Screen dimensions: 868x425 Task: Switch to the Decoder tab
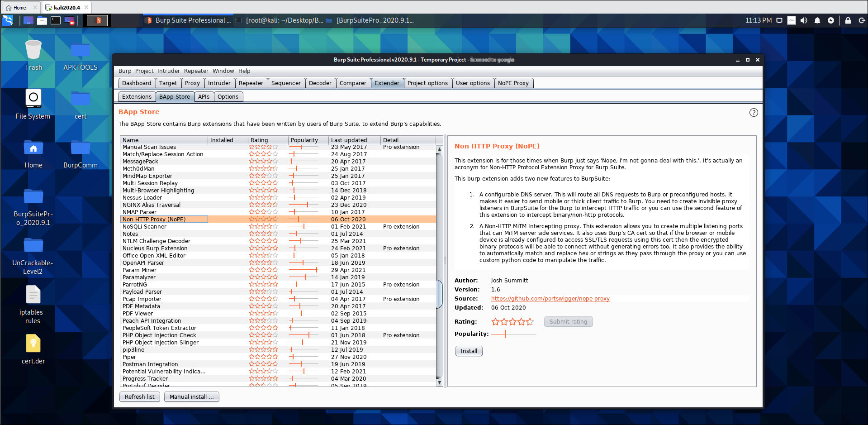320,83
